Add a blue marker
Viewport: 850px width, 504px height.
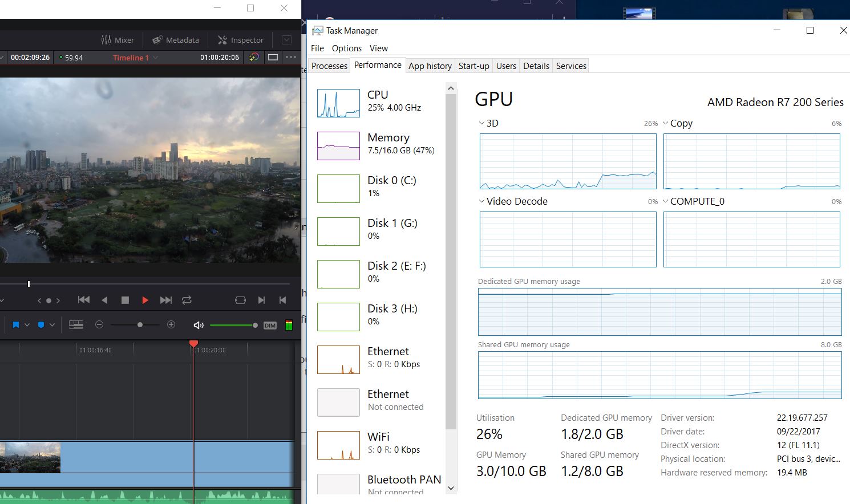(x=41, y=325)
